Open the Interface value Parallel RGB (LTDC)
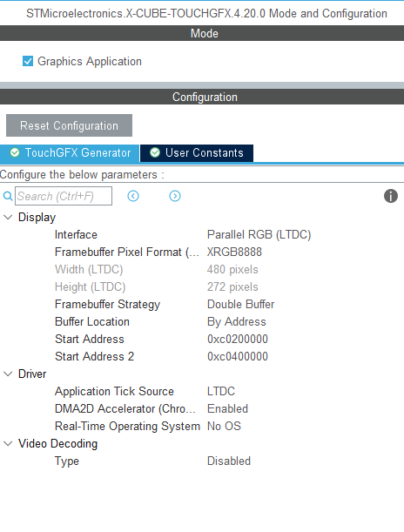Viewport: 404px width, 532px height. click(259, 235)
